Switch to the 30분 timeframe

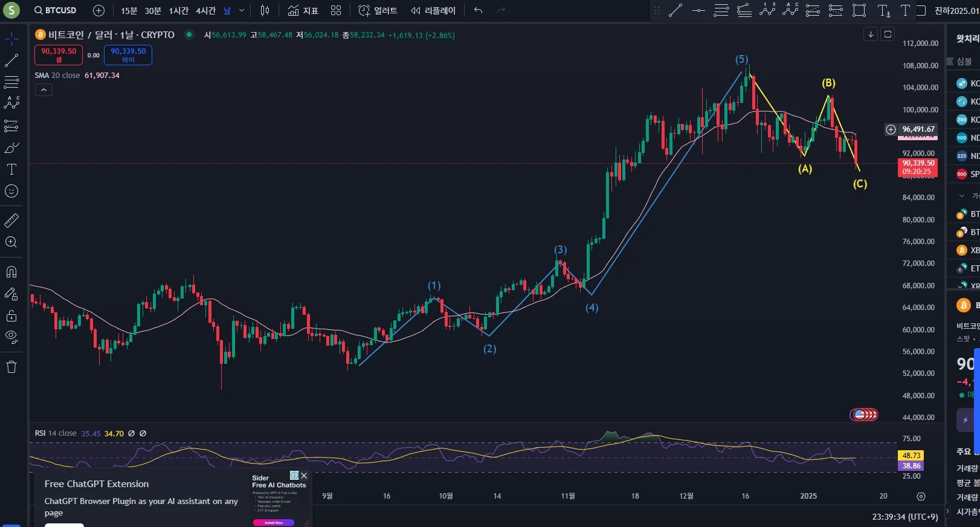coord(153,11)
